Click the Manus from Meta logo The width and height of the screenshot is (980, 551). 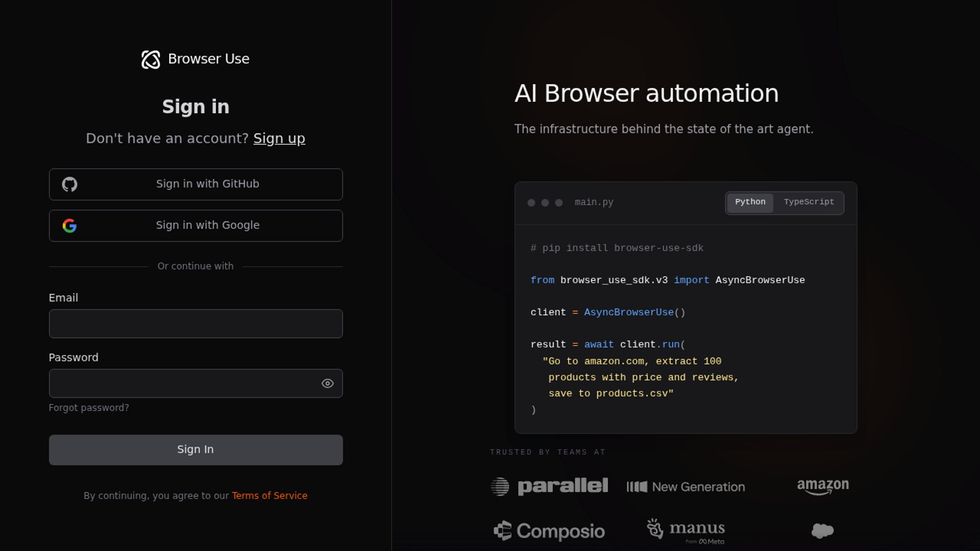click(x=685, y=531)
